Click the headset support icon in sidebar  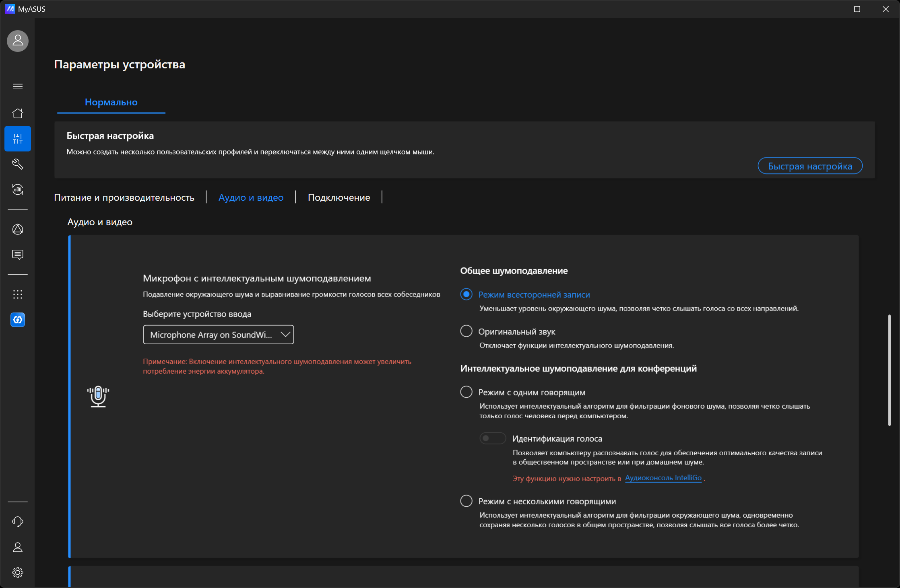coord(18,522)
